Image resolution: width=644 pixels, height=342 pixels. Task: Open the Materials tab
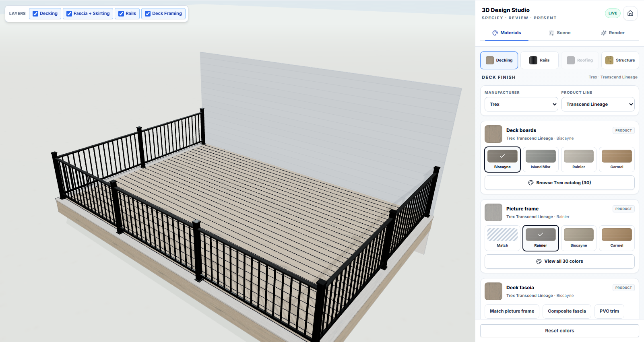pyautogui.click(x=507, y=33)
